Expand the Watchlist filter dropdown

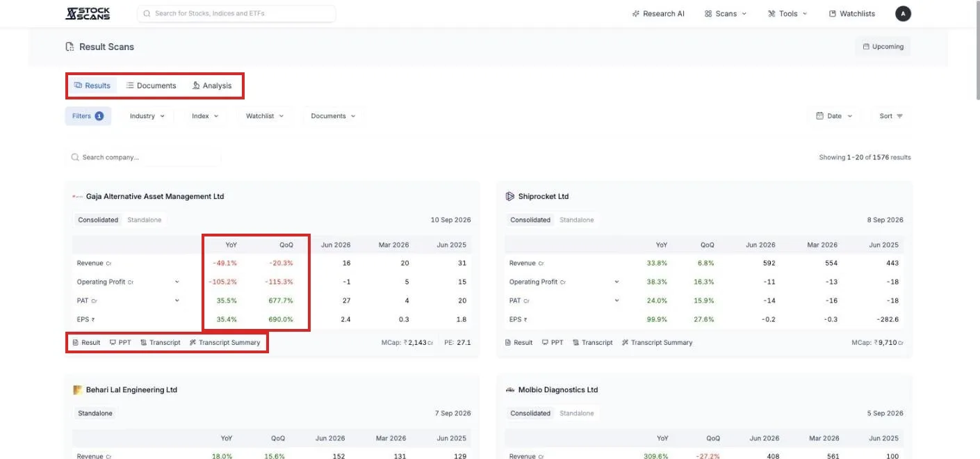coord(265,116)
